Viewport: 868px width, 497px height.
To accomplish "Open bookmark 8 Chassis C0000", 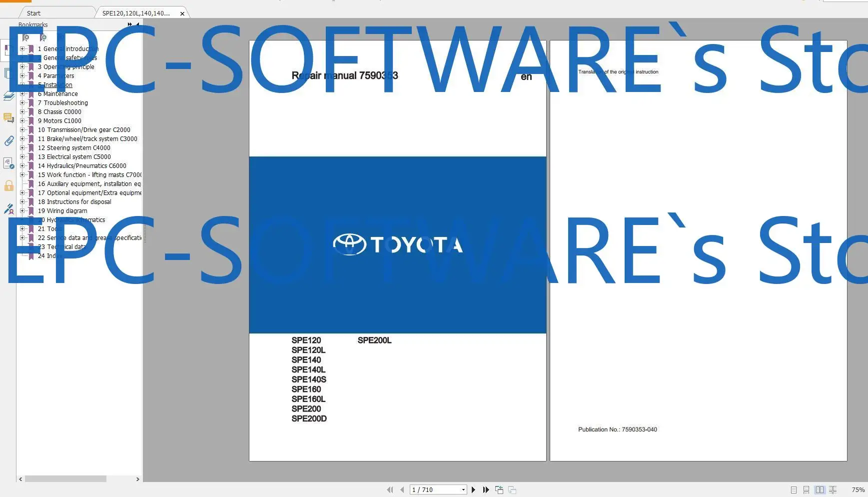I will coord(59,112).
